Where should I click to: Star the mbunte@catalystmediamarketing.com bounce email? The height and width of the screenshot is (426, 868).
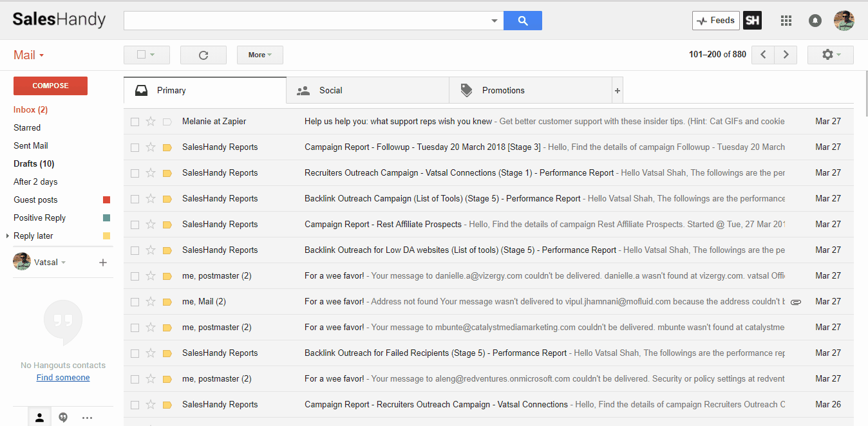tap(151, 327)
